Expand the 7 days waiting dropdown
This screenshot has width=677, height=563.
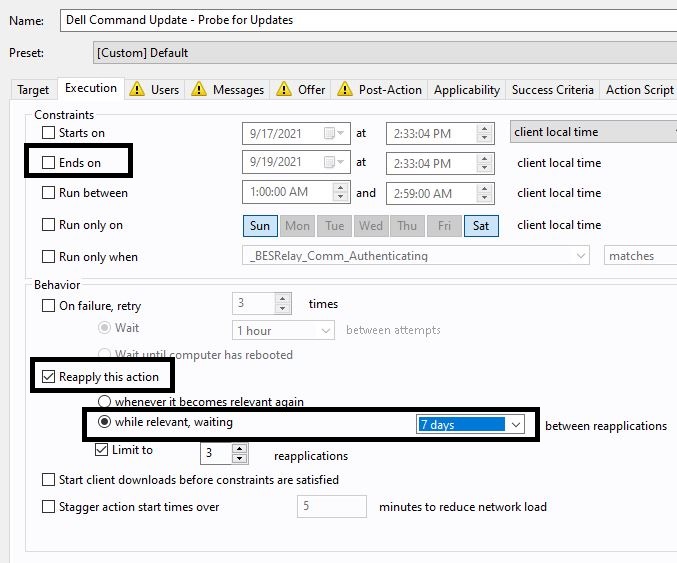tap(515, 425)
